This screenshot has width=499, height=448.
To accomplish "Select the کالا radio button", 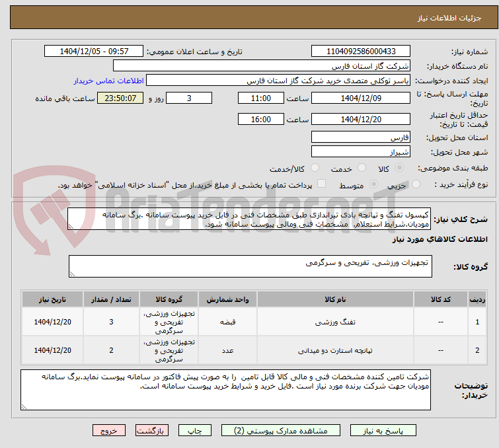I will [x=399, y=168].
